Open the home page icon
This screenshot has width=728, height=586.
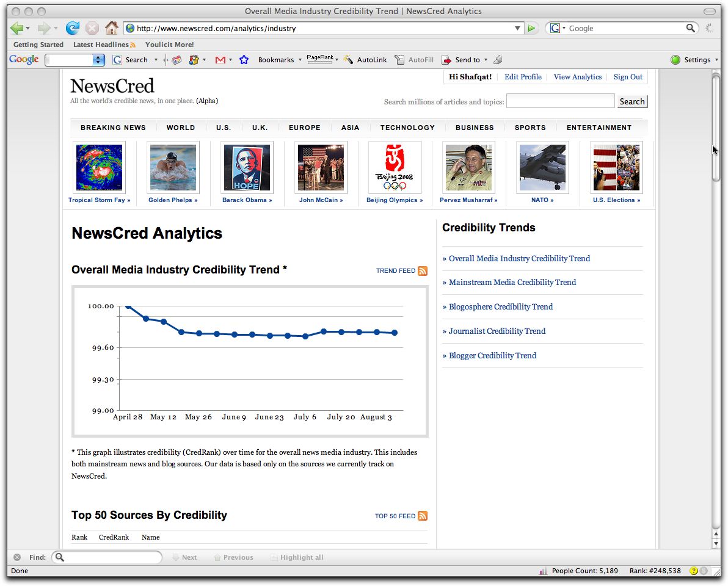pos(111,28)
